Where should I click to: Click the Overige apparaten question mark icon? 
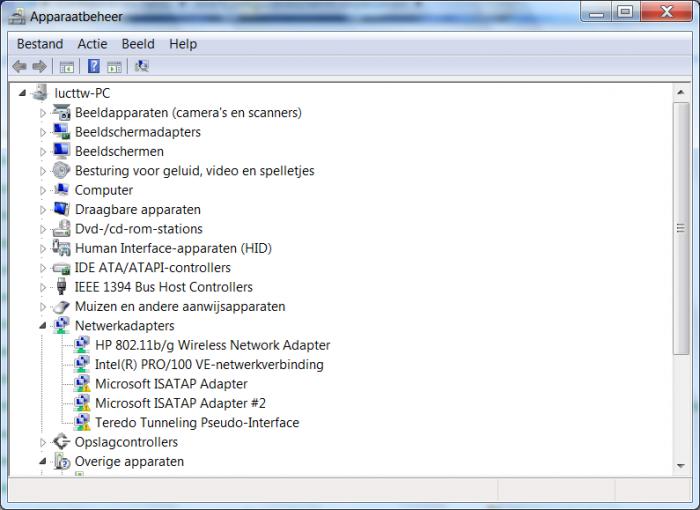62,461
